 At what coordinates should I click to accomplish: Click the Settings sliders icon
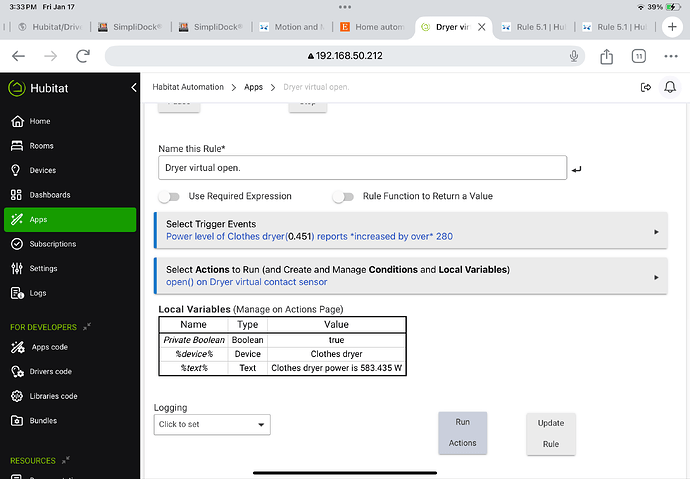(x=17, y=268)
